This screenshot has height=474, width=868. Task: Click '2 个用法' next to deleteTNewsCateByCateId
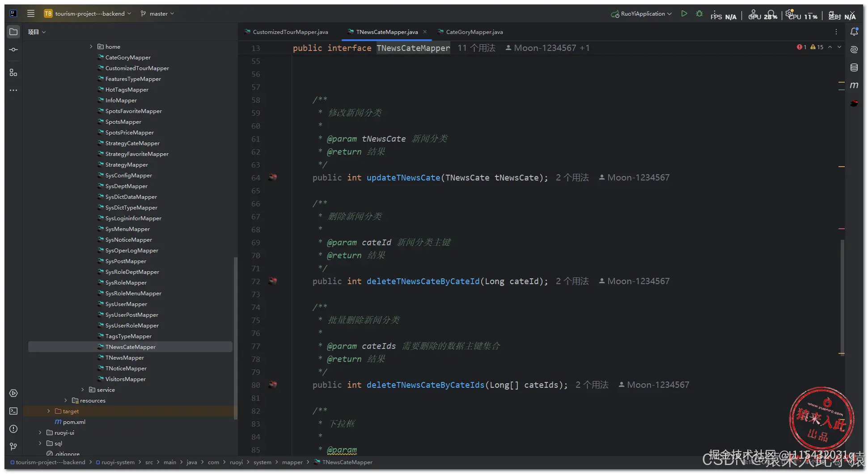(572, 281)
